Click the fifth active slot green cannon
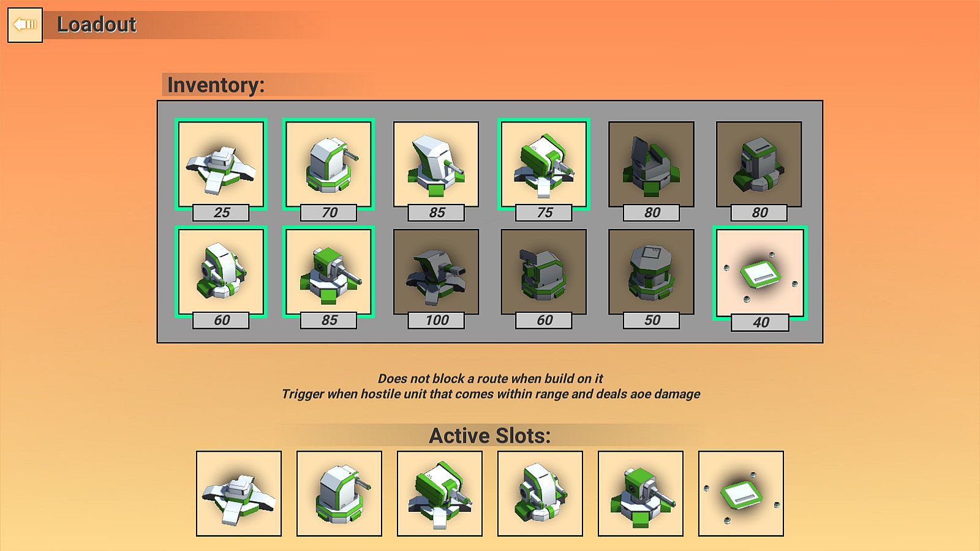 (641, 493)
